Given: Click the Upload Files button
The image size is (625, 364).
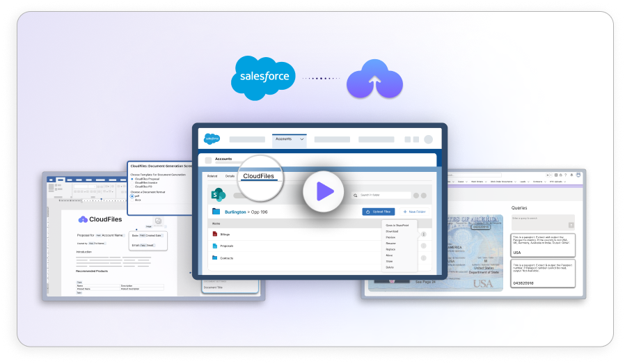Looking at the screenshot, I should [x=378, y=212].
